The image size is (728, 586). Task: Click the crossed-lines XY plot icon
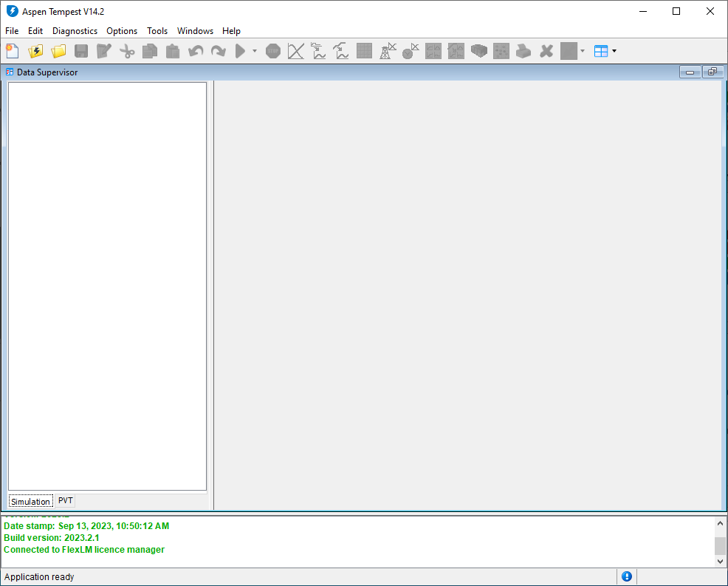[296, 51]
